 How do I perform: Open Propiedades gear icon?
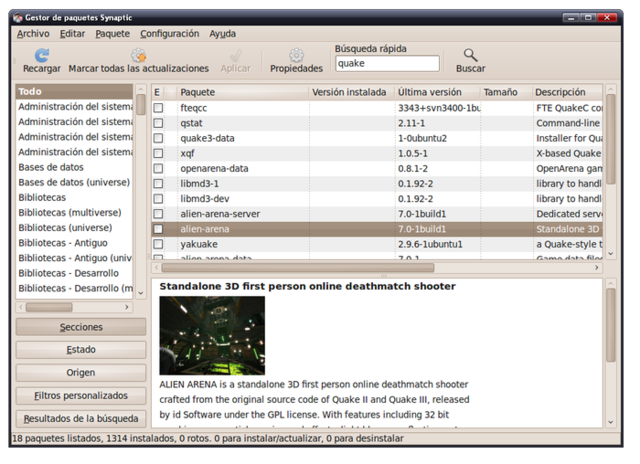[296, 56]
